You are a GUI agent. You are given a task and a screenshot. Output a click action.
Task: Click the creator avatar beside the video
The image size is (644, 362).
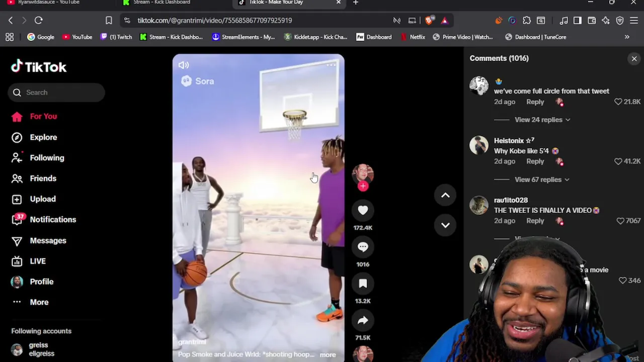(363, 174)
